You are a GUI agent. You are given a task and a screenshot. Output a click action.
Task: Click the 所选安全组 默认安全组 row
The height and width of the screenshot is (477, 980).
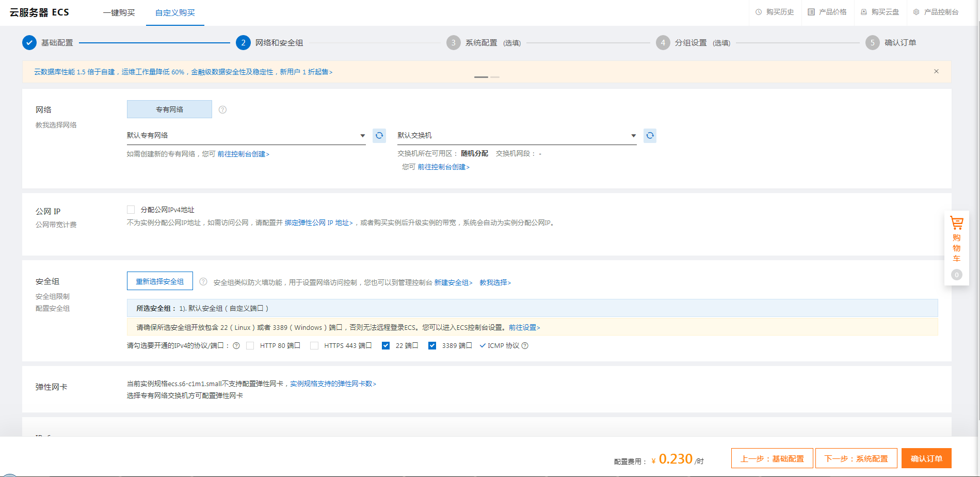tap(532, 308)
